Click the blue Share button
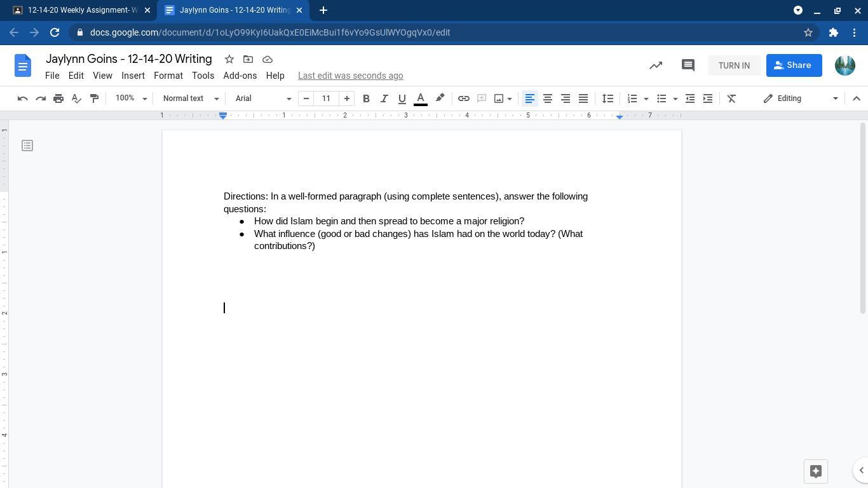868x488 pixels. [x=794, y=65]
